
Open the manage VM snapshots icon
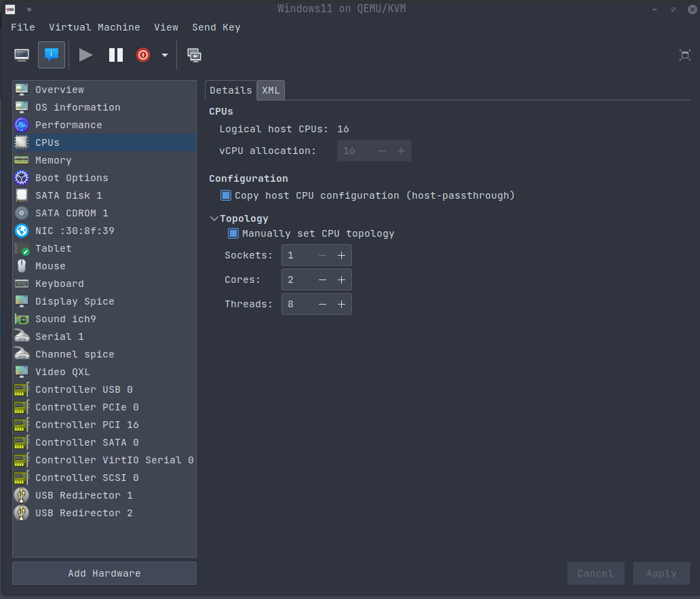(x=195, y=55)
